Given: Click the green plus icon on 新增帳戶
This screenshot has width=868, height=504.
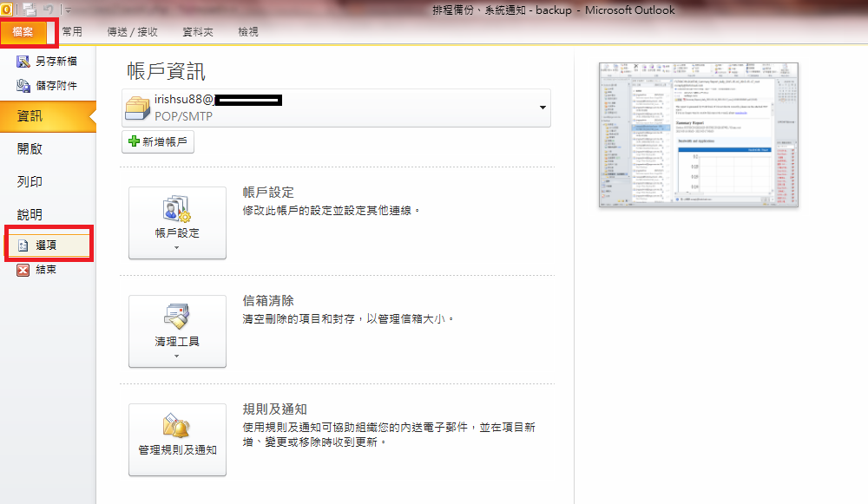Looking at the screenshot, I should [x=134, y=141].
